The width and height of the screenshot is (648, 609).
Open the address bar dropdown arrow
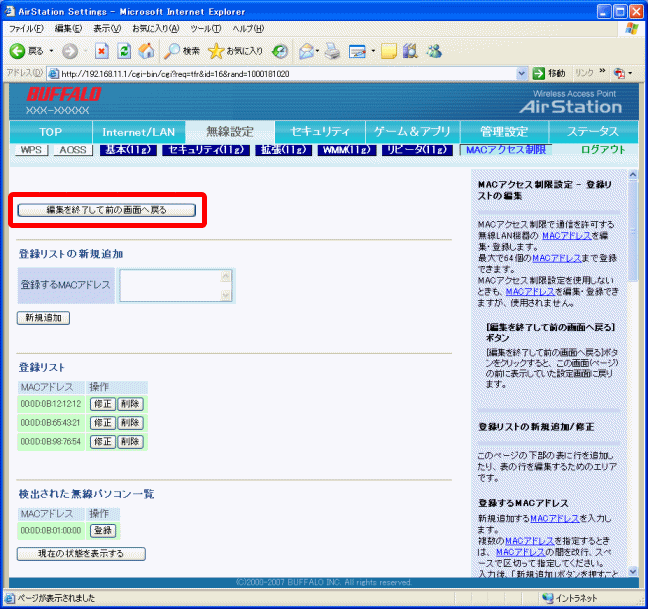pos(522,74)
